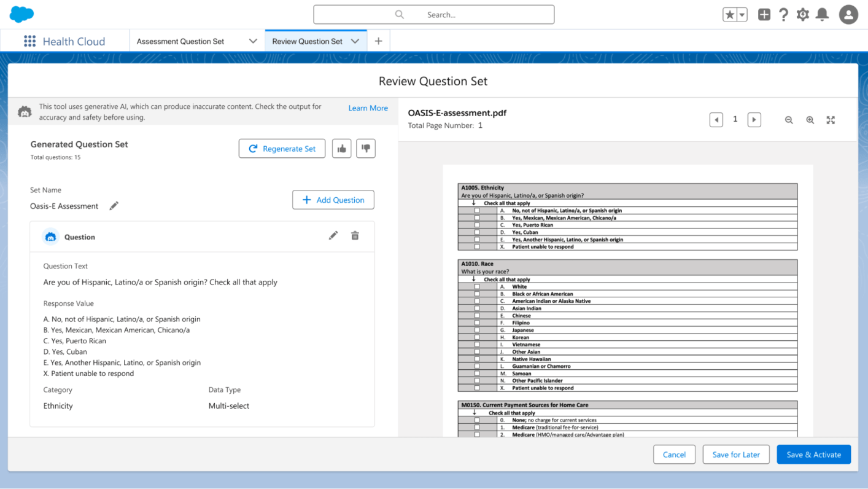Switch to the Assessment Question Set tab

[x=179, y=41]
